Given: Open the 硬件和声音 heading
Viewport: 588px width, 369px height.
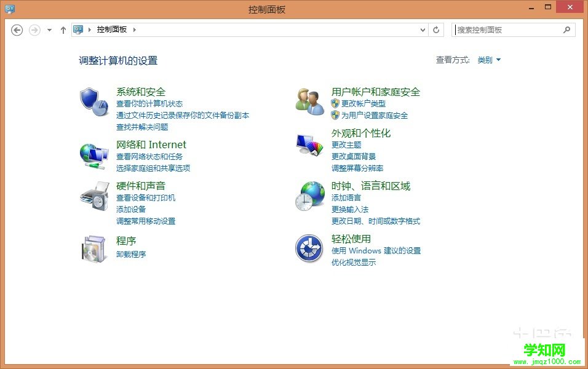Looking at the screenshot, I should tap(141, 186).
